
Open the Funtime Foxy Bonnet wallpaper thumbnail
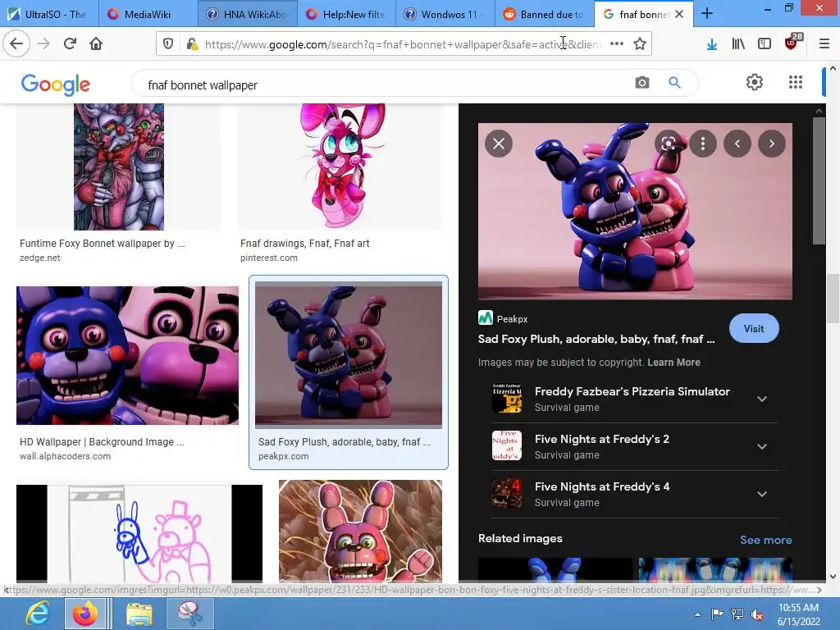tap(118, 167)
